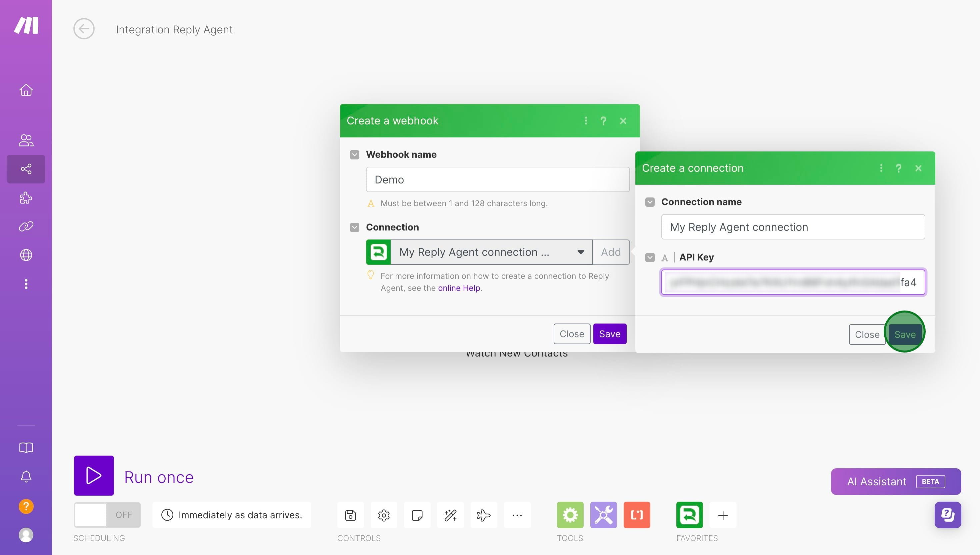Click the Connection name input field

coord(793,227)
